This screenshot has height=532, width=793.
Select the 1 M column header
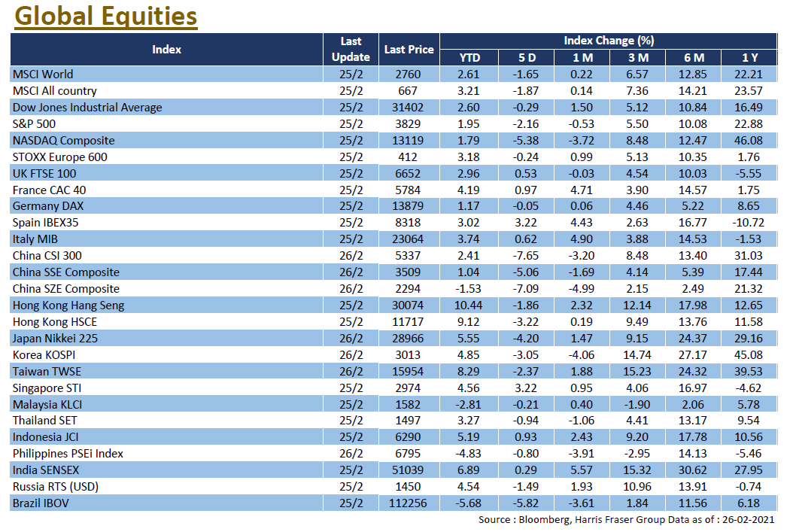(582, 58)
